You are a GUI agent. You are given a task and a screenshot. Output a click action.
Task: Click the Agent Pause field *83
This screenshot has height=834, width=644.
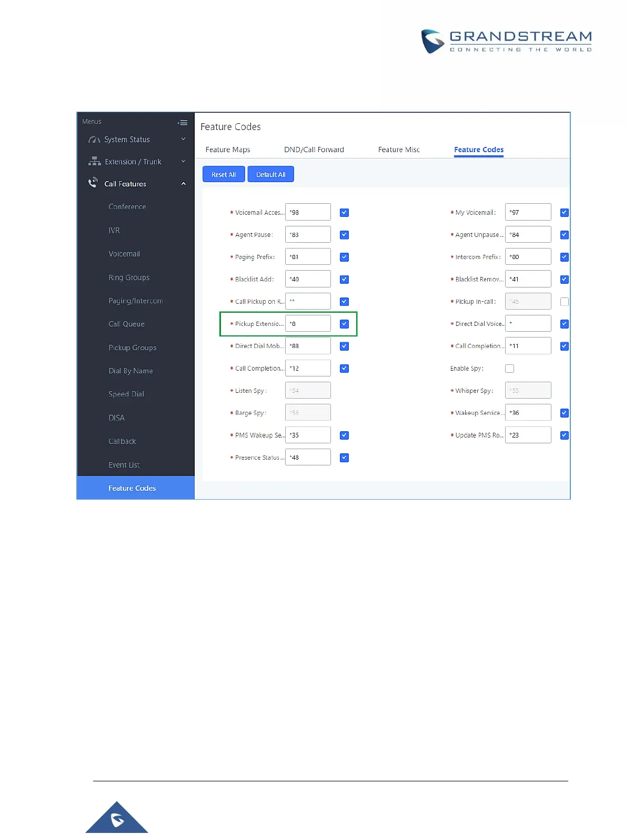[308, 234]
